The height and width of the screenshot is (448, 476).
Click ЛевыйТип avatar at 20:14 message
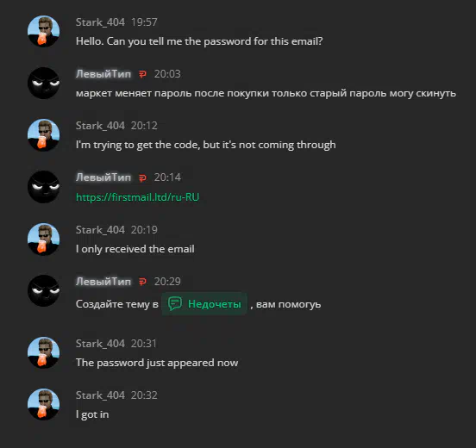tap(43, 187)
